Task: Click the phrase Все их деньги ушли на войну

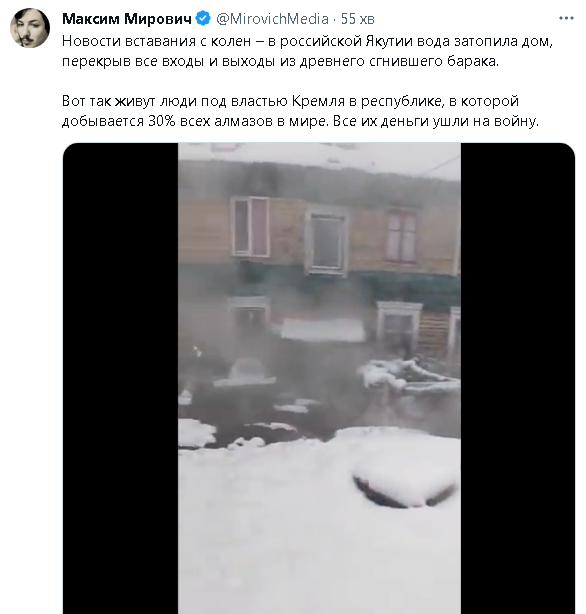Action: [x=436, y=121]
